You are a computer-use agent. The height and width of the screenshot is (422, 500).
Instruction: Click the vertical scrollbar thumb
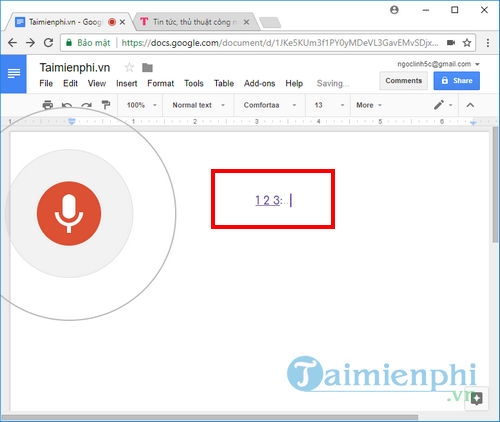[x=495, y=184]
